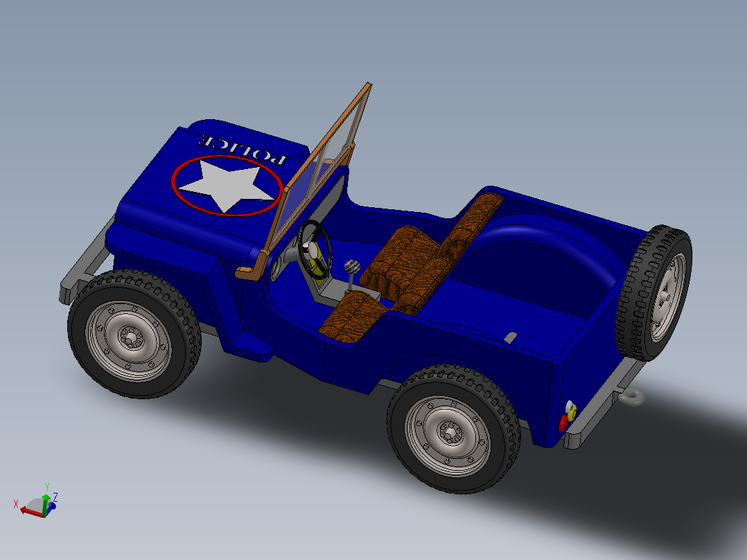Select the rear tow hook ring
Screen dimensions: 747x560
coord(633,396)
